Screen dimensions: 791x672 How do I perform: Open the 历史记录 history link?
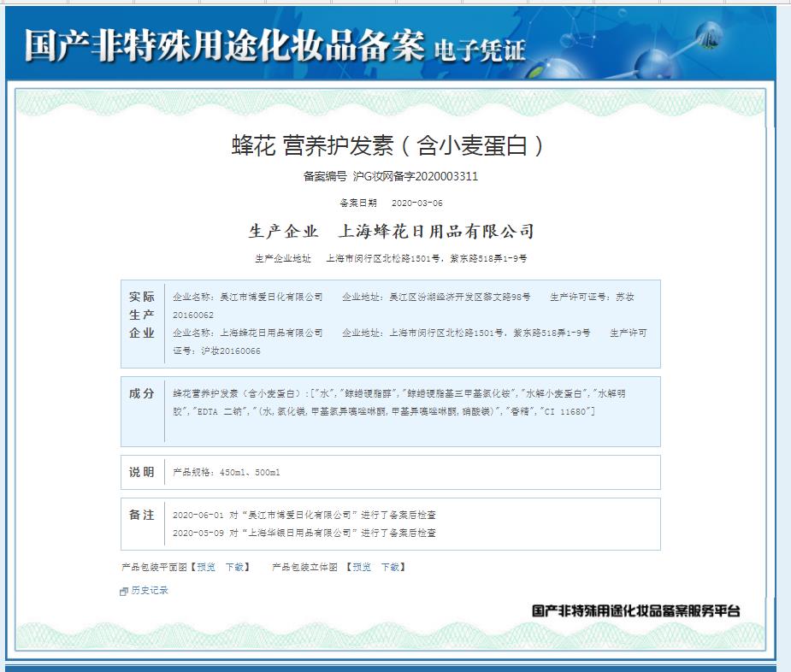(150, 590)
